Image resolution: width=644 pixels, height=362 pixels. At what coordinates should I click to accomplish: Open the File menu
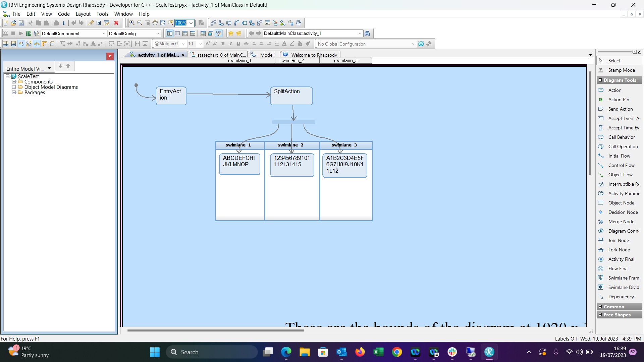pos(16,14)
